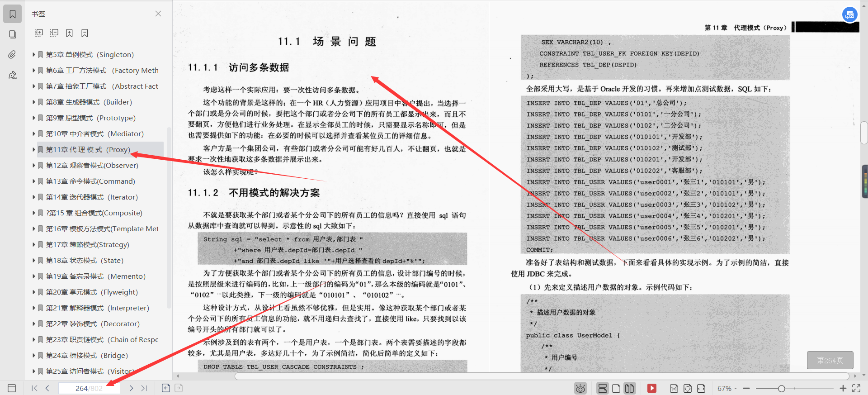
Task: Open bookmark 第23章 职责链模式
Action: click(x=102, y=339)
